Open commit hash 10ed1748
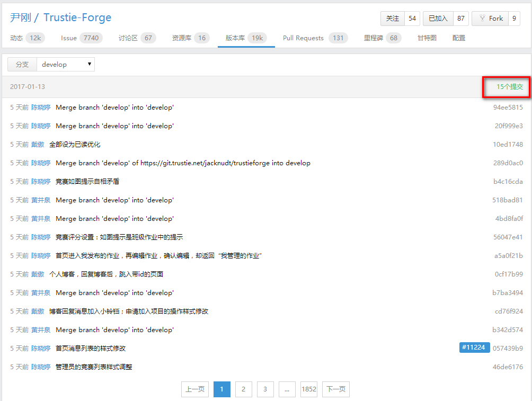532x401 pixels. click(508, 145)
